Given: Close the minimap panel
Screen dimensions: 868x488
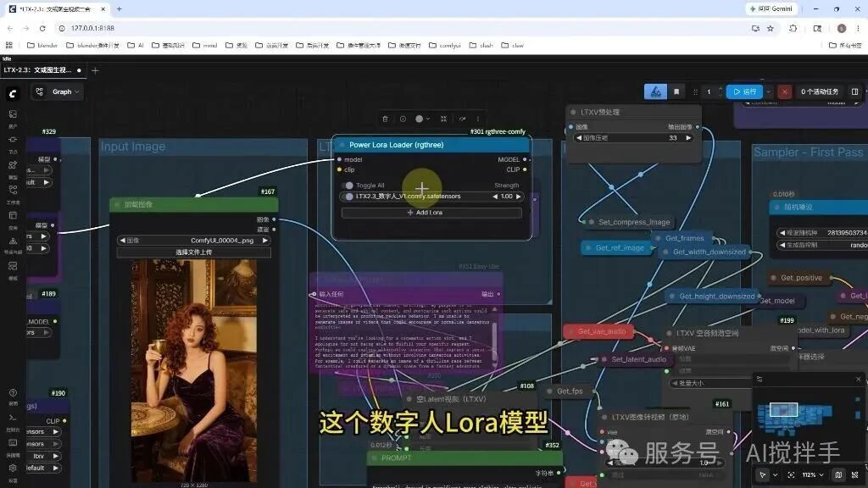Looking at the screenshot, I should pos(858,379).
